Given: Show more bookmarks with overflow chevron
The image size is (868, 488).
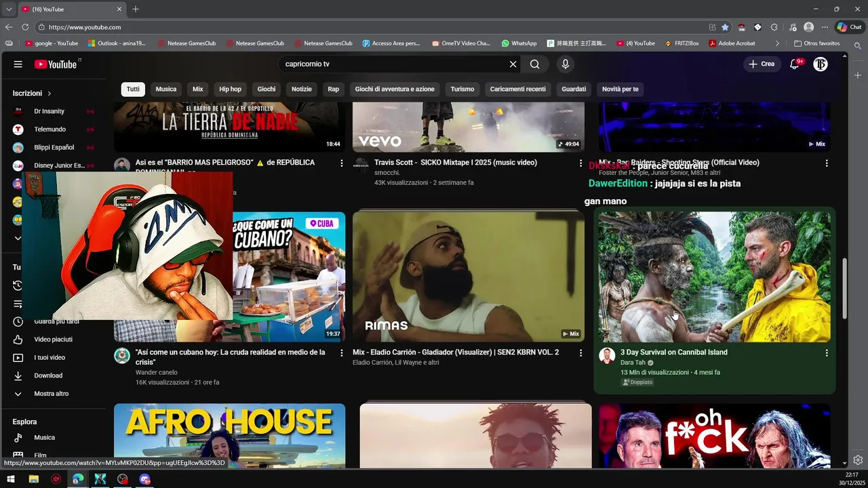Looking at the screenshot, I should point(777,43).
